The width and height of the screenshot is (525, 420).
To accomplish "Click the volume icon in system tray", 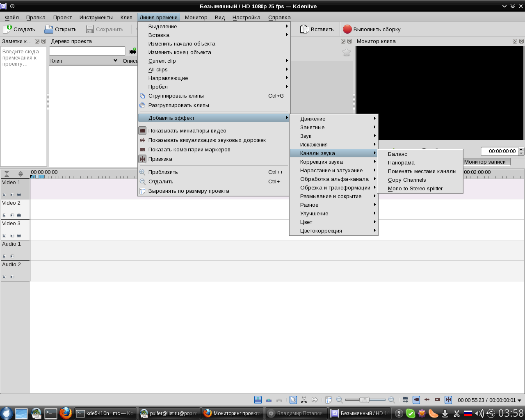I will pos(479,413).
